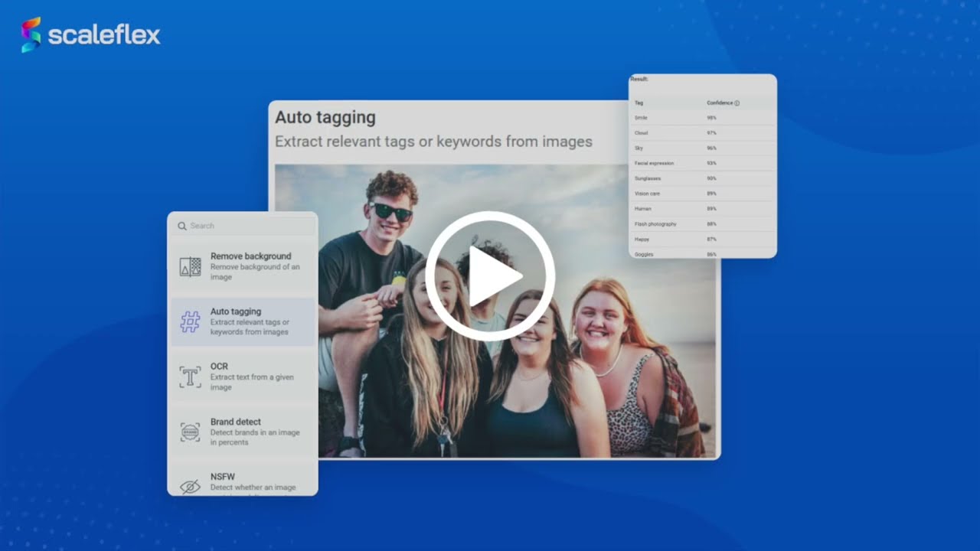980x551 pixels.
Task: Click the Search field in the tools panel
Action: tap(243, 226)
